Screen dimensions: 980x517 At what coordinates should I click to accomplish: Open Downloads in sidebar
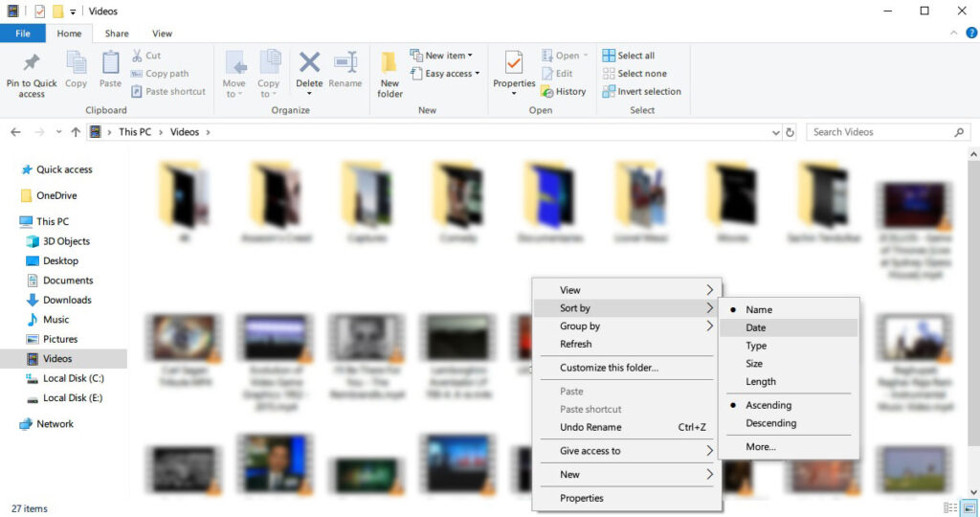pos(59,300)
